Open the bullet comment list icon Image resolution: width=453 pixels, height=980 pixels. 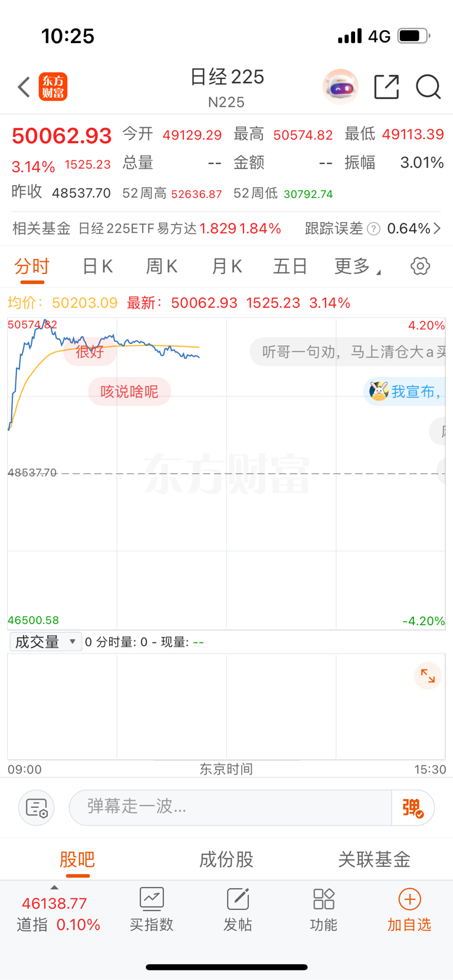click(37, 807)
